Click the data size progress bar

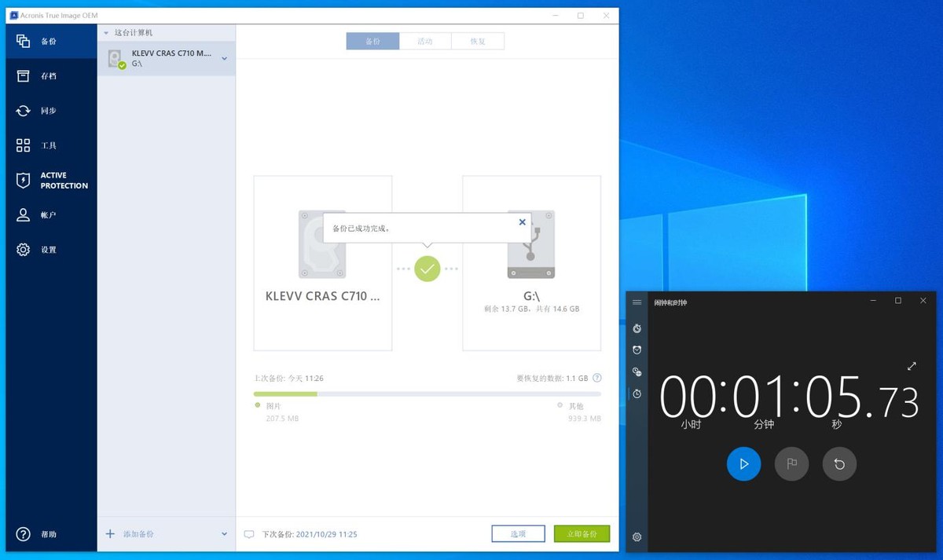427,393
